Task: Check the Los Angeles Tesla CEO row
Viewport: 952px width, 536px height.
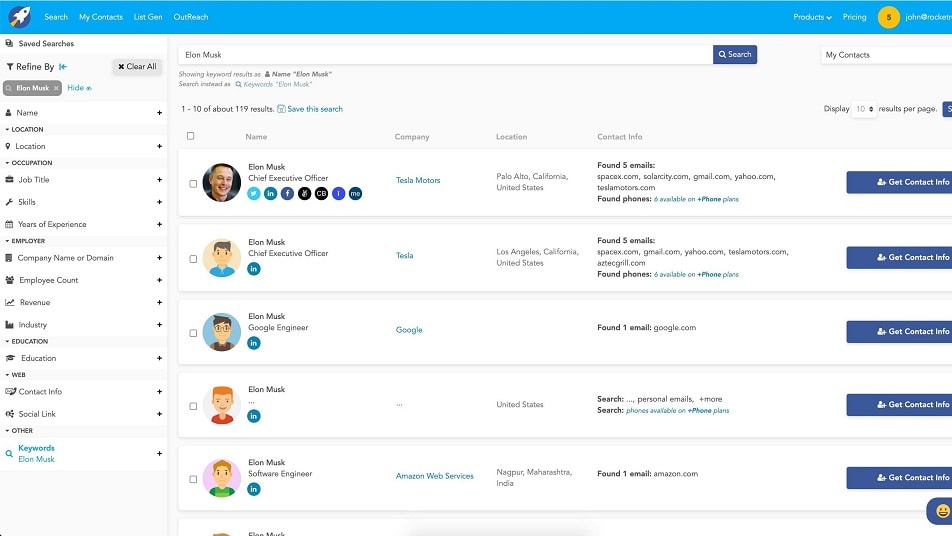Action: click(193, 259)
